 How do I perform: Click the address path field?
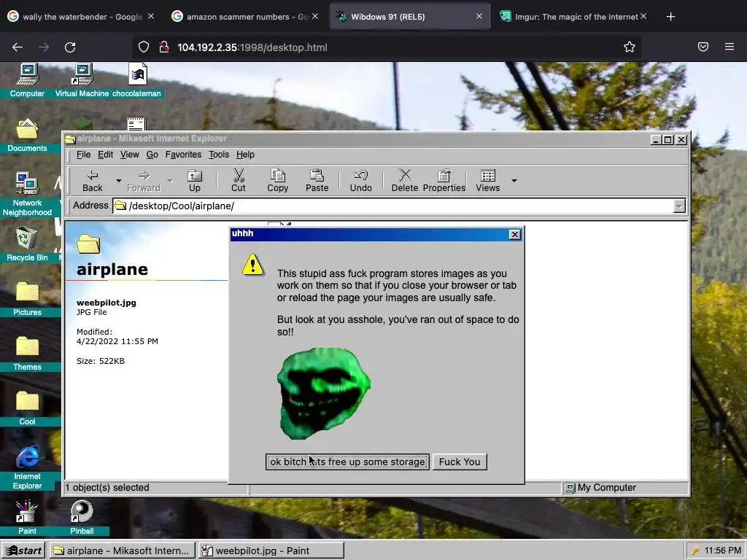point(393,206)
